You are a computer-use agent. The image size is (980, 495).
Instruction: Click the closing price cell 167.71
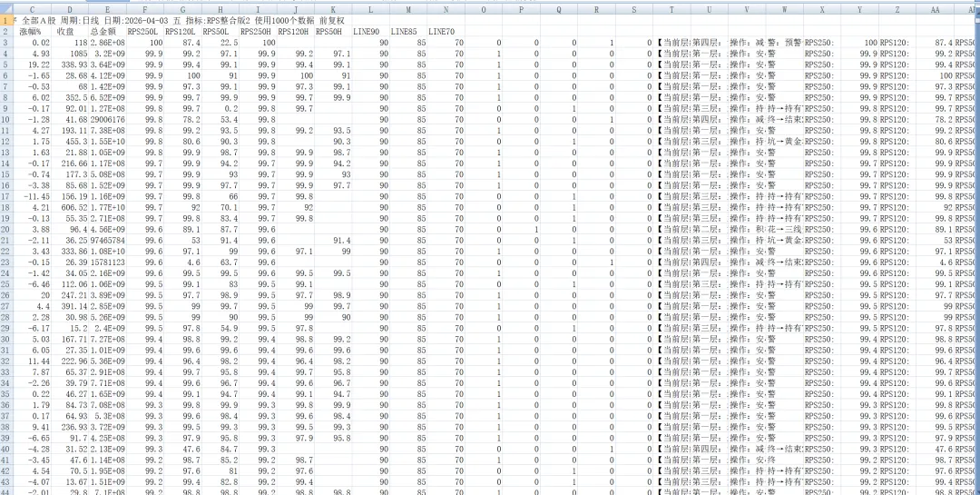click(x=69, y=339)
